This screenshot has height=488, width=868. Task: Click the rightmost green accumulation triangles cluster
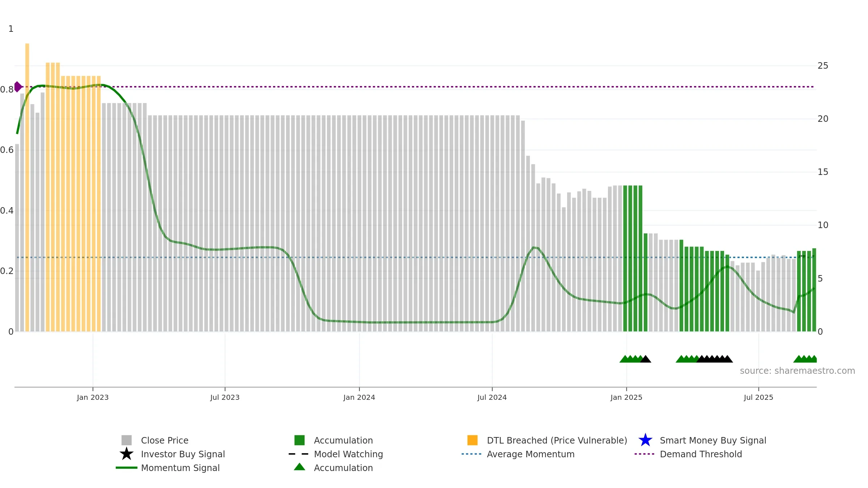click(805, 359)
